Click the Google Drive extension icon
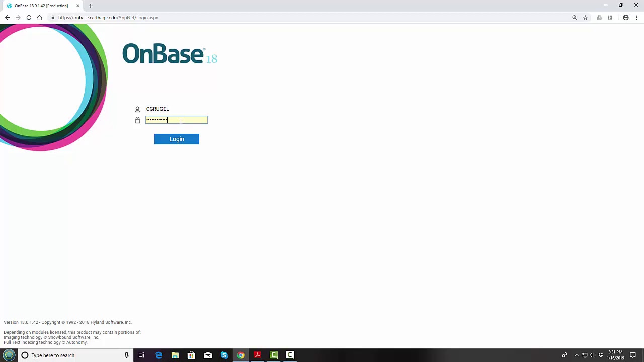644x362 pixels. click(599, 18)
